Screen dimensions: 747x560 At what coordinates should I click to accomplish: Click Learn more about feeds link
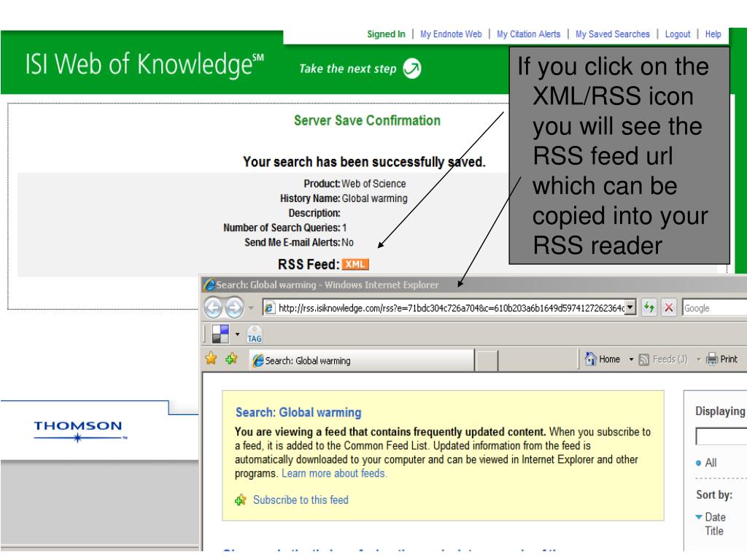pyautogui.click(x=334, y=473)
